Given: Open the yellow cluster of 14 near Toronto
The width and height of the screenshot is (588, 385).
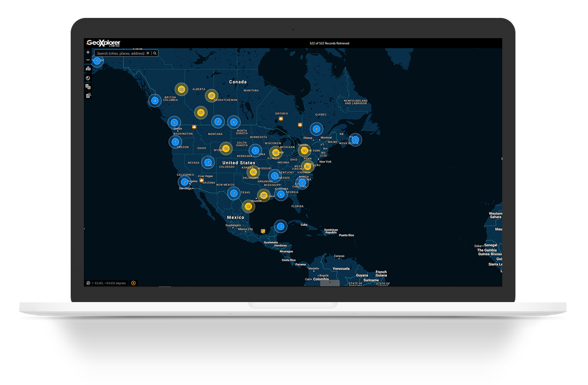Looking at the screenshot, I should (x=304, y=151).
